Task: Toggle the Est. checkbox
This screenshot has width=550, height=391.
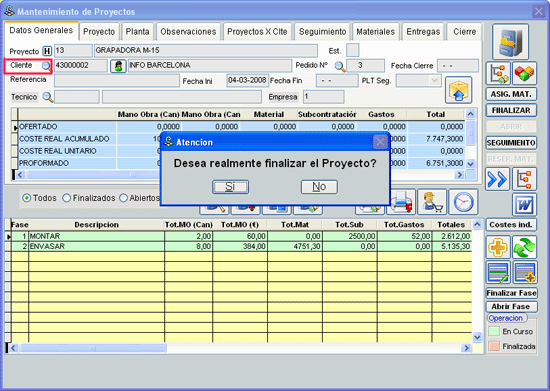Action: pos(353,50)
